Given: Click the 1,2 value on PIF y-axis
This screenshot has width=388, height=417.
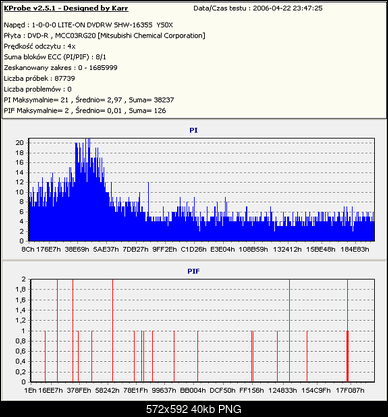Looking at the screenshot, I should pos(21,321).
